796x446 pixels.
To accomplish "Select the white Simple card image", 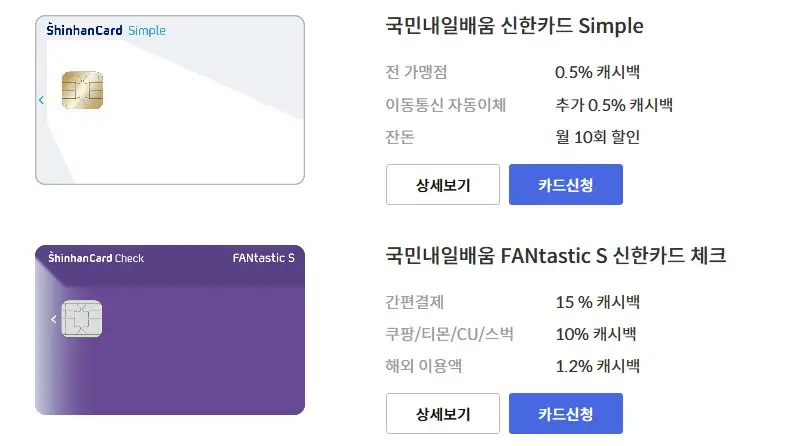I will [170, 100].
